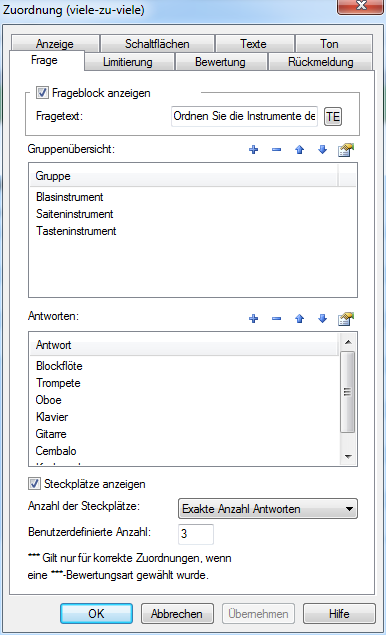Add a new group with plus icon
386x635 pixels.
254,150
